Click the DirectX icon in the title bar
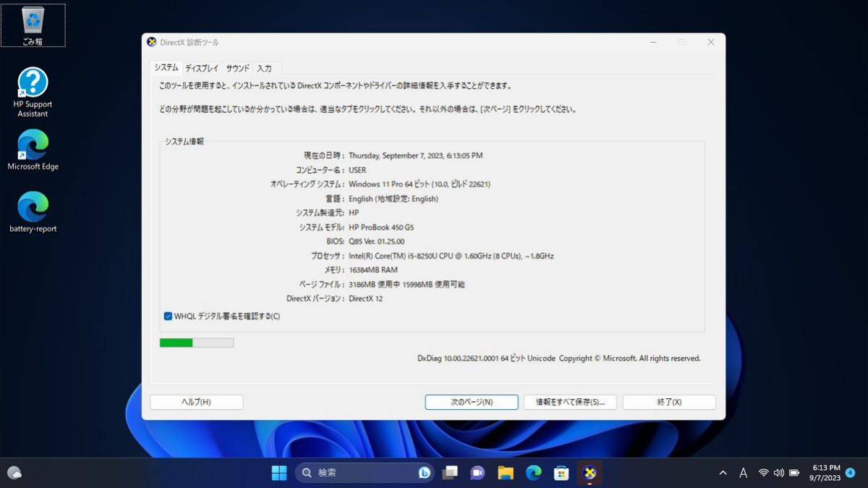 point(152,42)
